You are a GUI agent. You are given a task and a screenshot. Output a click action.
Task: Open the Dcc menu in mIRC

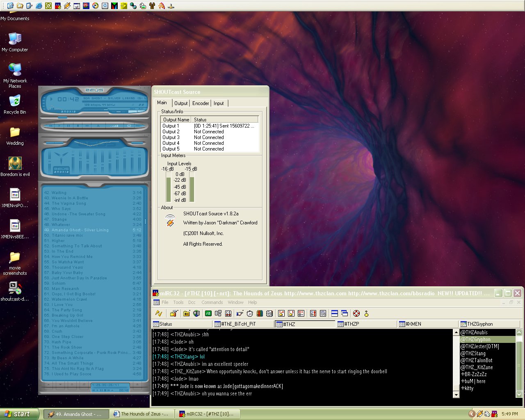pyautogui.click(x=192, y=302)
